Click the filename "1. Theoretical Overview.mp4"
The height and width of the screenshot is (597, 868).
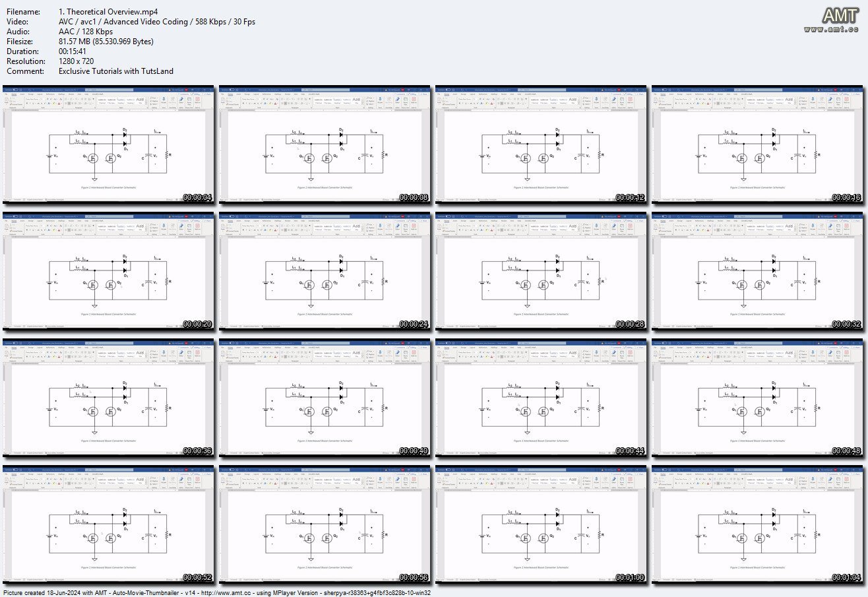[108, 11]
